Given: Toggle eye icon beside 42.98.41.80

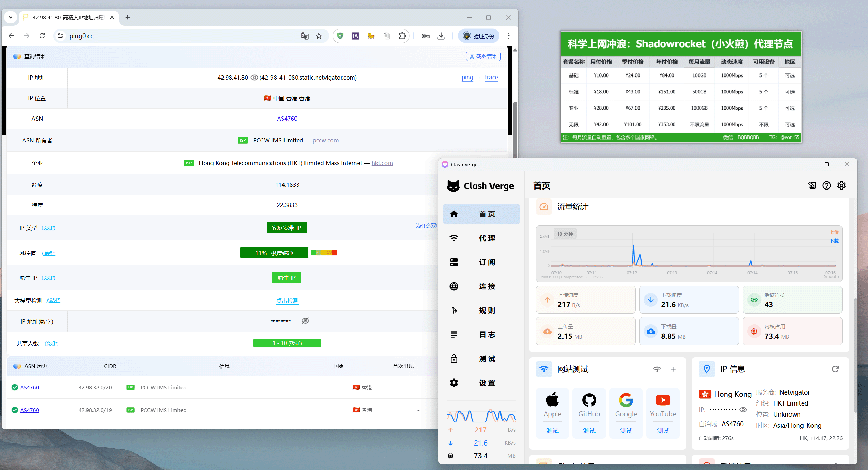Looking at the screenshot, I should (x=254, y=78).
